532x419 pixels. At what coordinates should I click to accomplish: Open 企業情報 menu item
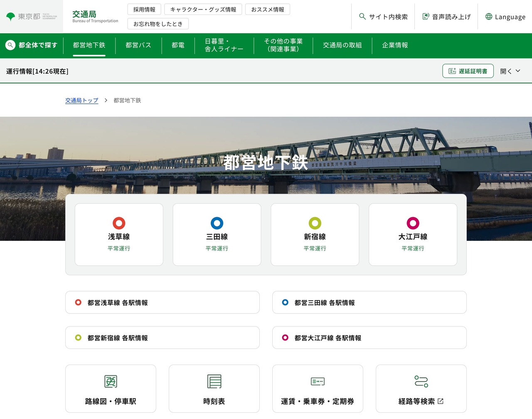(395, 45)
